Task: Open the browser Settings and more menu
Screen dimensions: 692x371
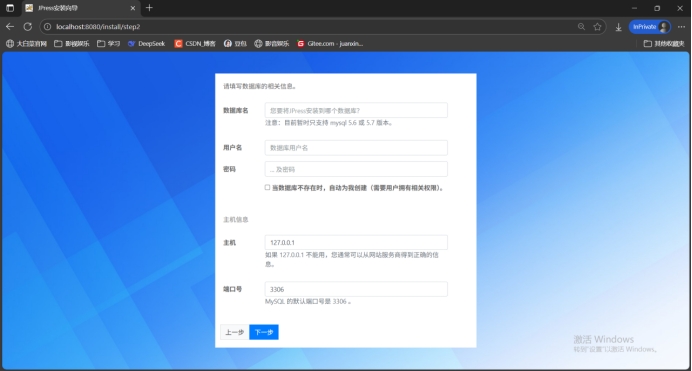Action: 681,26
